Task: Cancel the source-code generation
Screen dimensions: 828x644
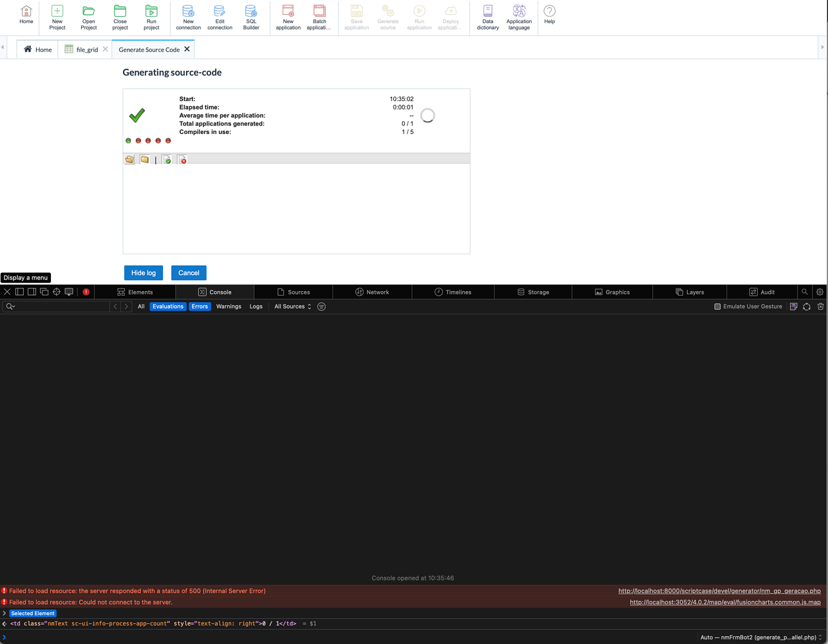Action: click(189, 272)
